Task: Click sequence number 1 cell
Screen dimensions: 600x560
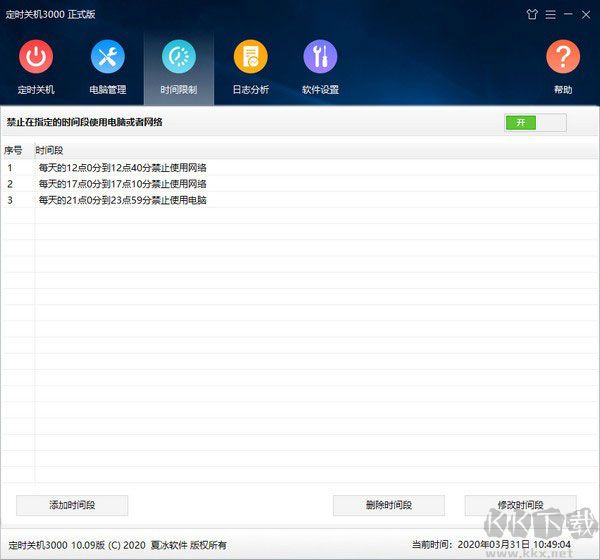Action: pos(10,168)
